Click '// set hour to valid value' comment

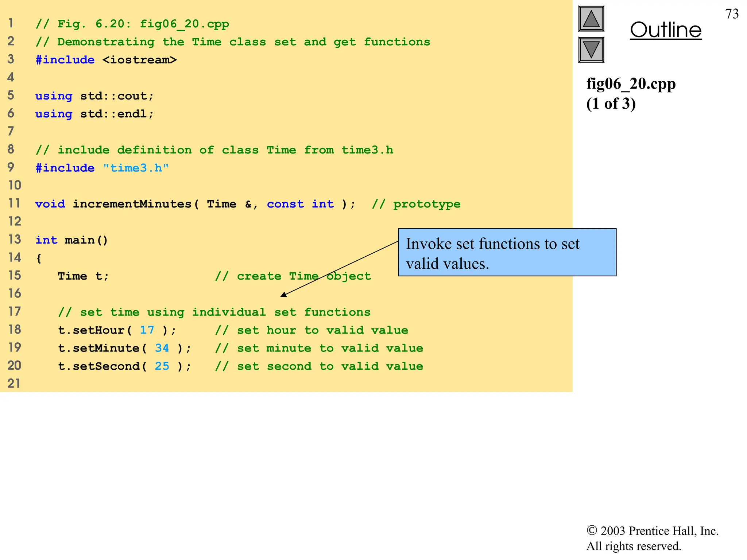point(311,330)
